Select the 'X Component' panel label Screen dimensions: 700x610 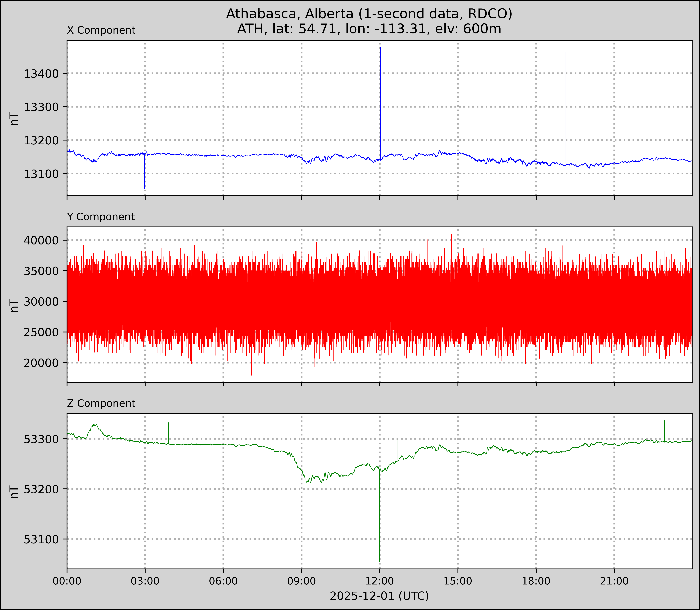click(x=101, y=30)
